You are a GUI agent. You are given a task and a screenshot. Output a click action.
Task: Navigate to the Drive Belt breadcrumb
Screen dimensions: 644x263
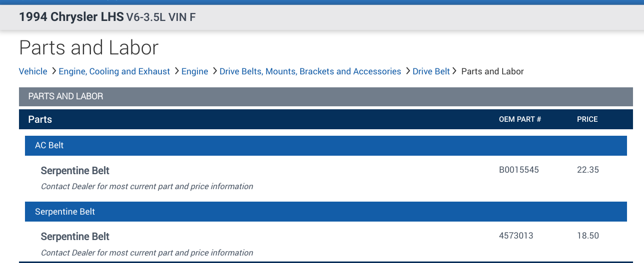(431, 71)
